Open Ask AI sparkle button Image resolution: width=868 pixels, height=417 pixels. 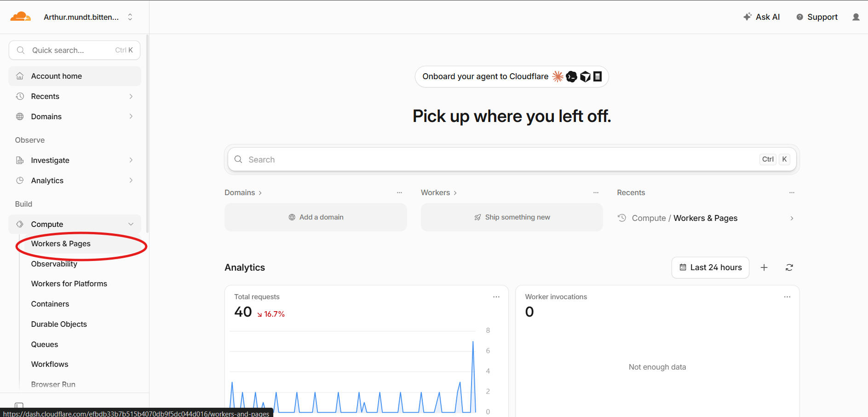[x=761, y=17]
